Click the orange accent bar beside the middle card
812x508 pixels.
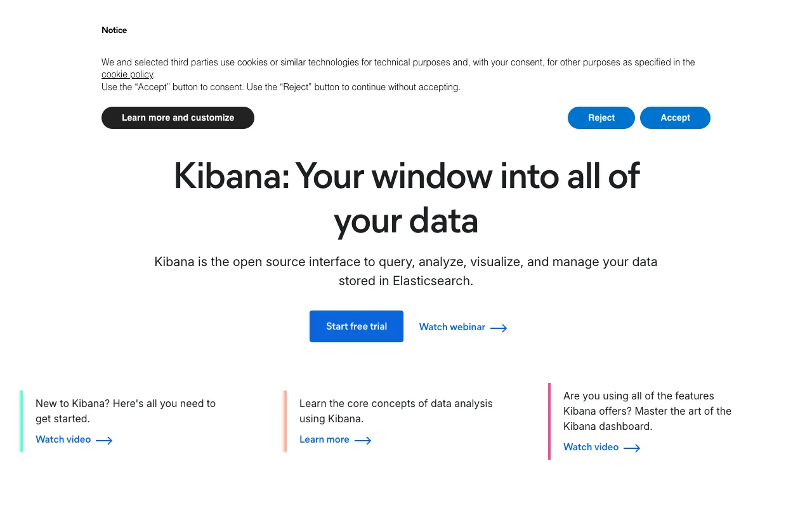click(x=285, y=421)
